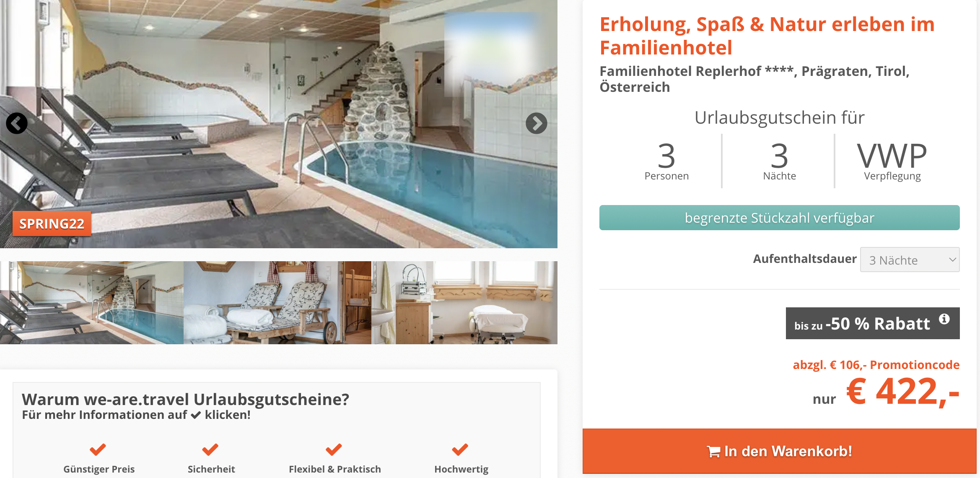Click the info icon next to Rabatt
The height and width of the screenshot is (478, 980).
coord(944,319)
